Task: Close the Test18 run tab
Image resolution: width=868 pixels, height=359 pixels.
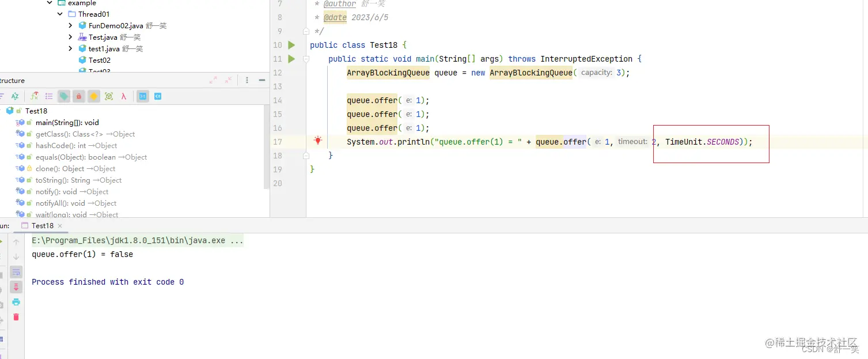Action: click(60, 226)
